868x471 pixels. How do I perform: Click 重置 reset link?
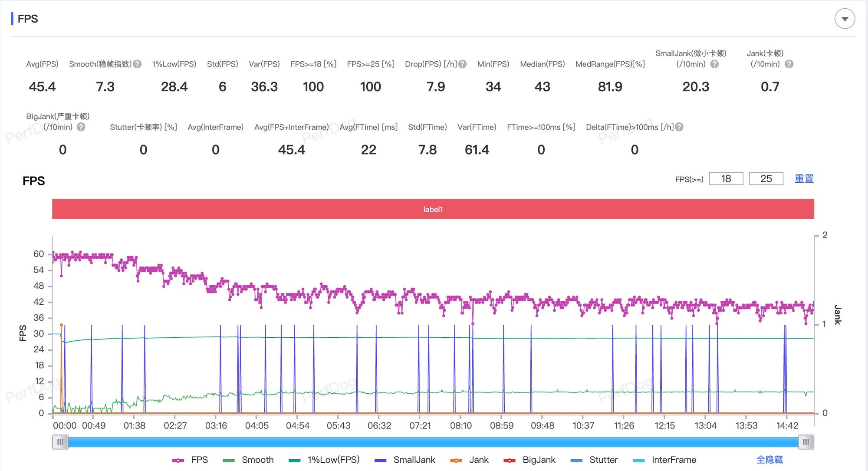point(804,179)
